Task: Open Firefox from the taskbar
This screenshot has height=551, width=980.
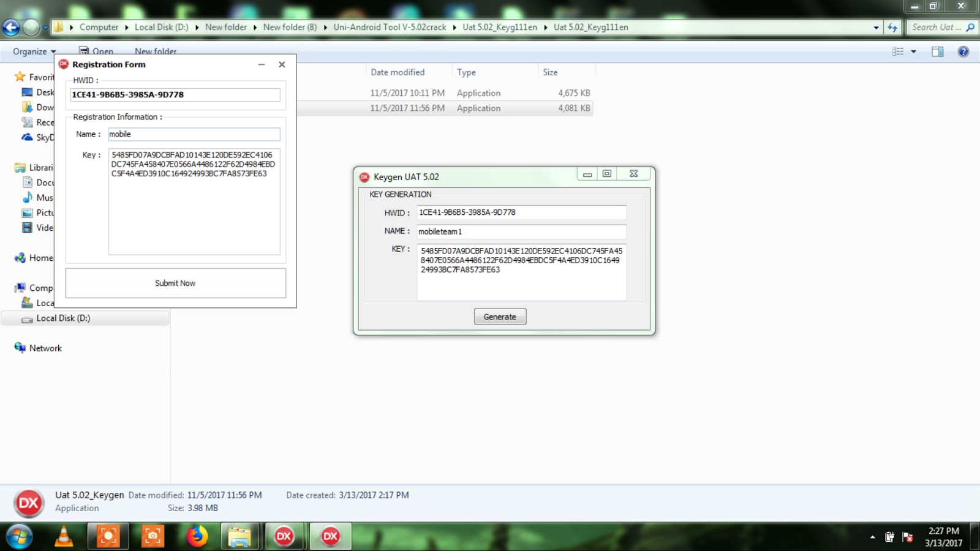Action: click(197, 536)
